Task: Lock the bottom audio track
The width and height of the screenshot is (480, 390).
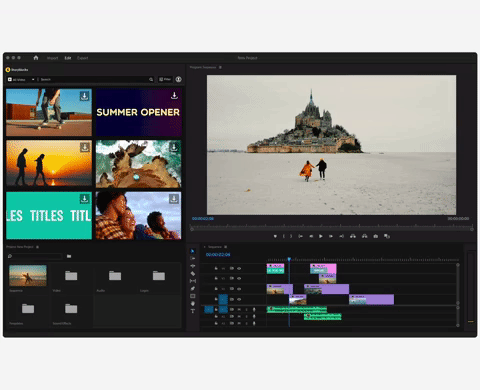Action: tap(216, 323)
